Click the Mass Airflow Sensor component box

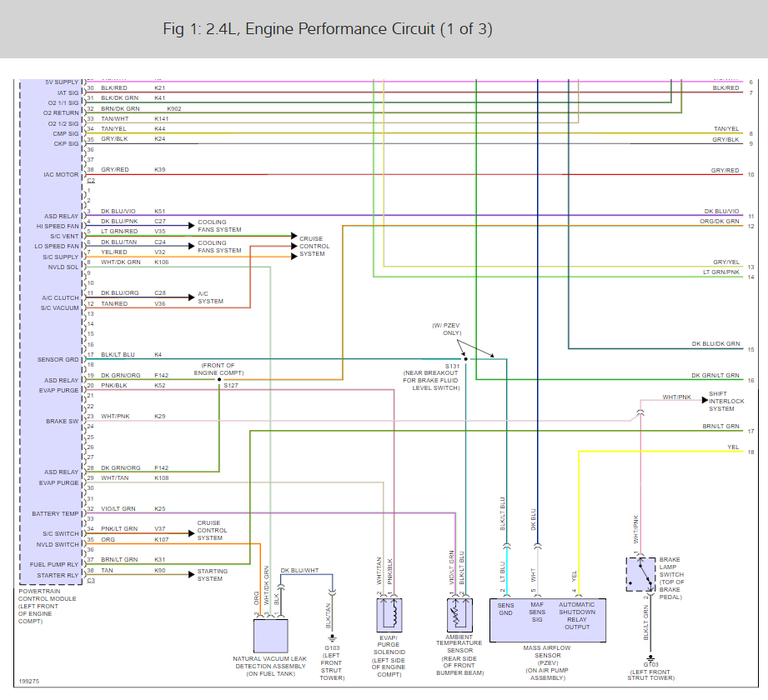pos(548,620)
